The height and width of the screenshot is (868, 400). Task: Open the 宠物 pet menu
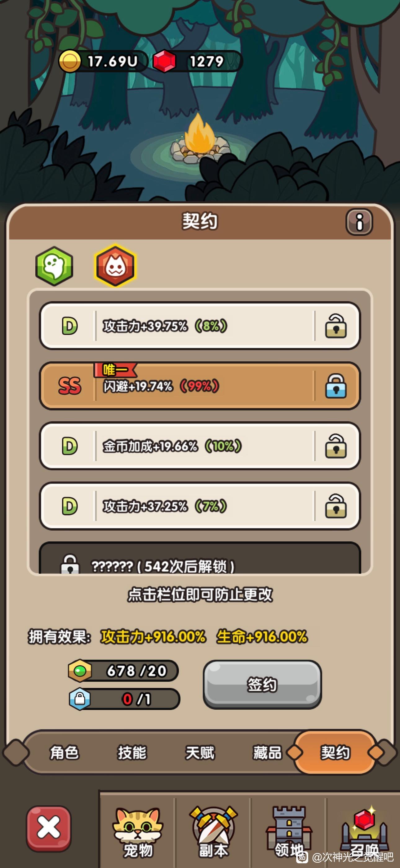[x=138, y=832]
